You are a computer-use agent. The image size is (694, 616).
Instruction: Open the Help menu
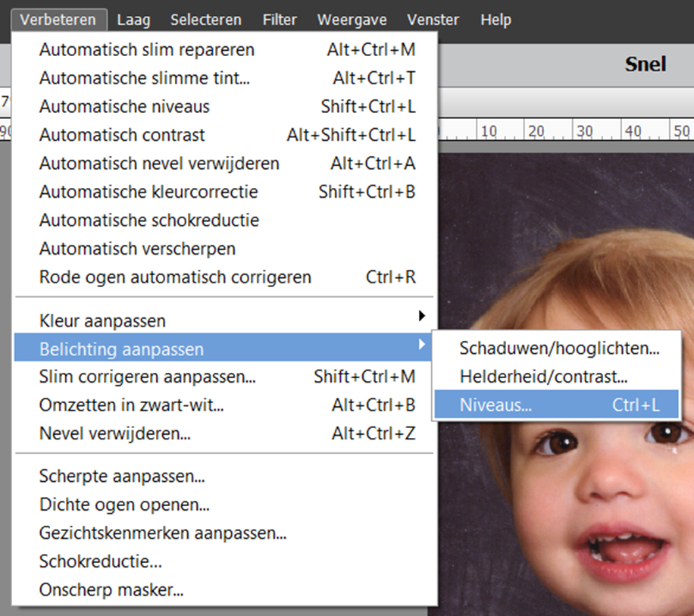[495, 20]
